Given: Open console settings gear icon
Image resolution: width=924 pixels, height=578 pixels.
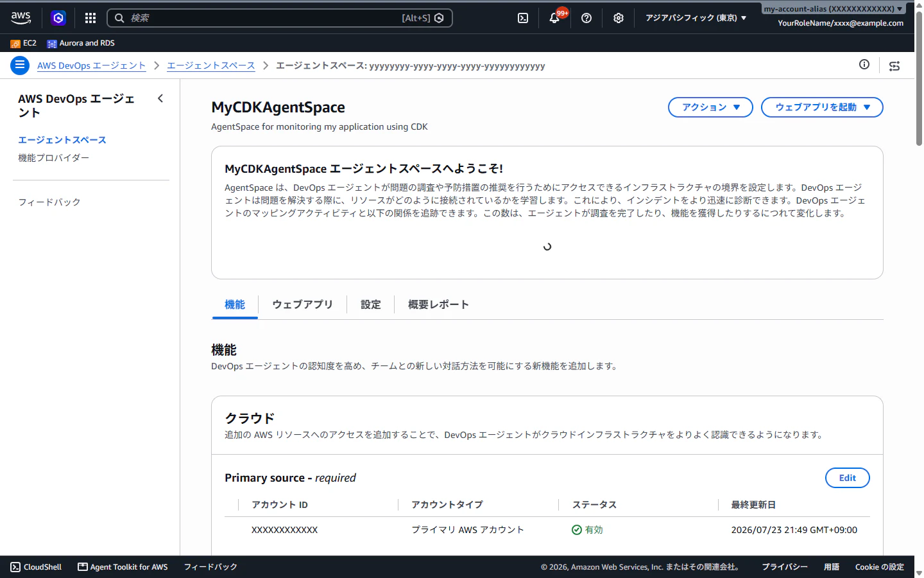Looking at the screenshot, I should pyautogui.click(x=619, y=18).
